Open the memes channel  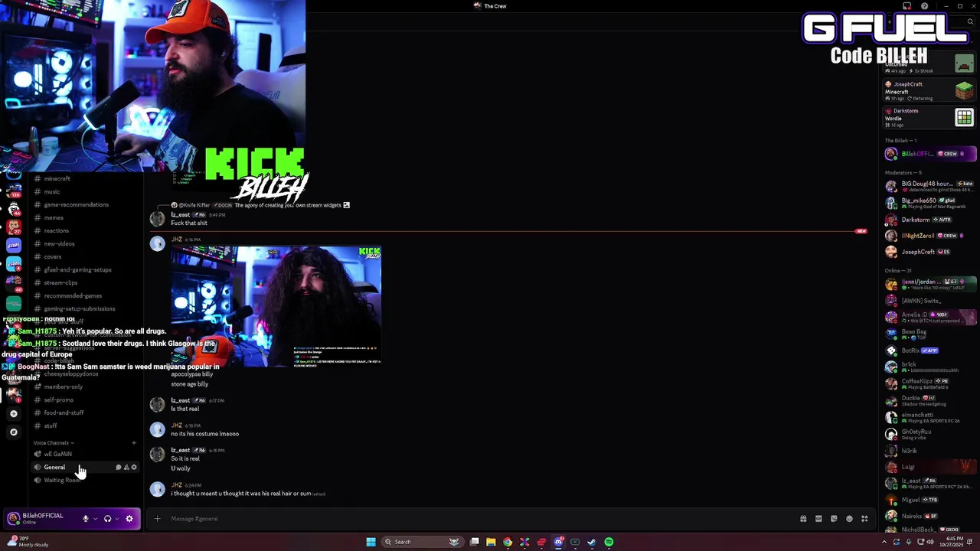[x=84, y=217]
